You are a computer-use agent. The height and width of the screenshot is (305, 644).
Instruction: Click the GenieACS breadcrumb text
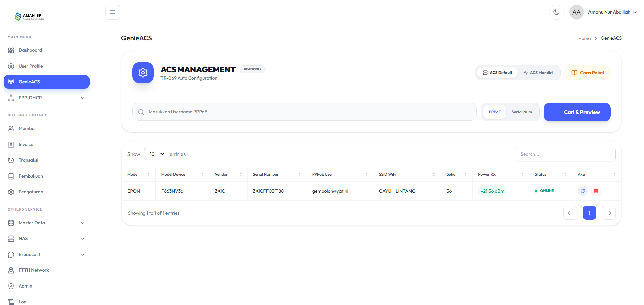point(611,38)
